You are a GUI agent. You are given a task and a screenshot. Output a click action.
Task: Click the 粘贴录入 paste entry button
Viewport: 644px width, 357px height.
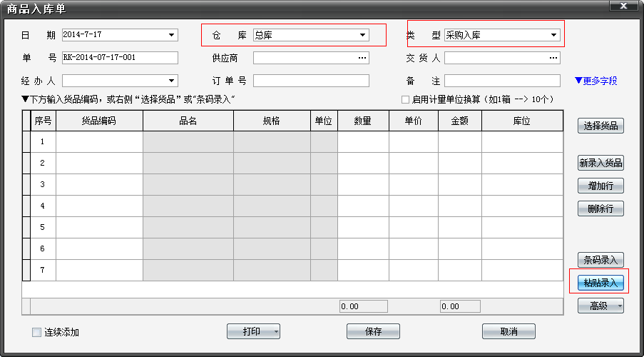point(600,283)
